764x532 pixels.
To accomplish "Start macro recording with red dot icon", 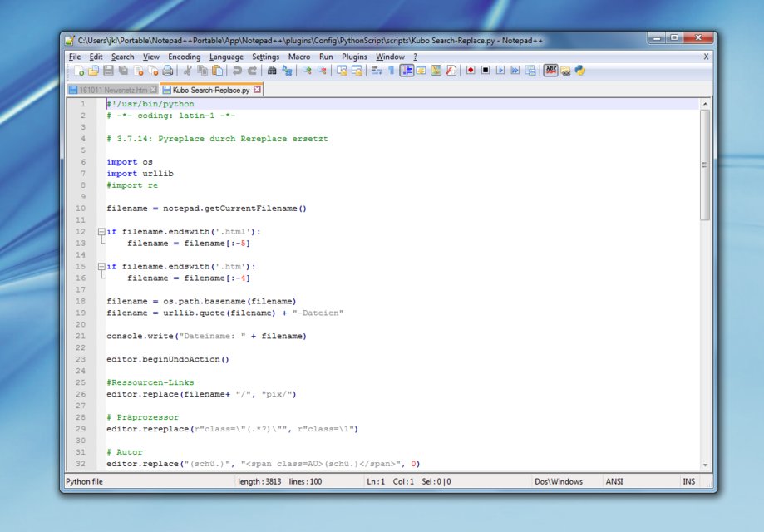I will pyautogui.click(x=470, y=71).
